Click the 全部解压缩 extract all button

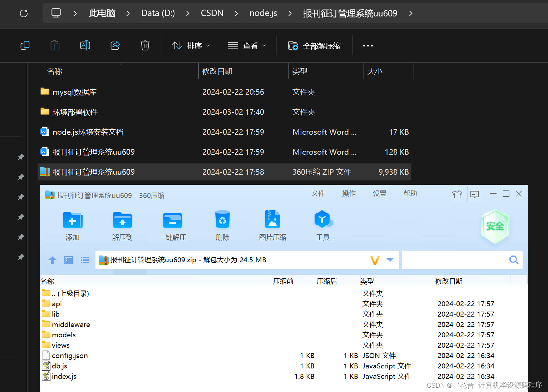click(x=315, y=45)
